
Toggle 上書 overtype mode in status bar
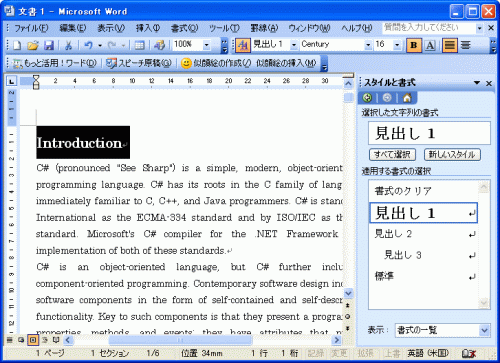(392, 353)
